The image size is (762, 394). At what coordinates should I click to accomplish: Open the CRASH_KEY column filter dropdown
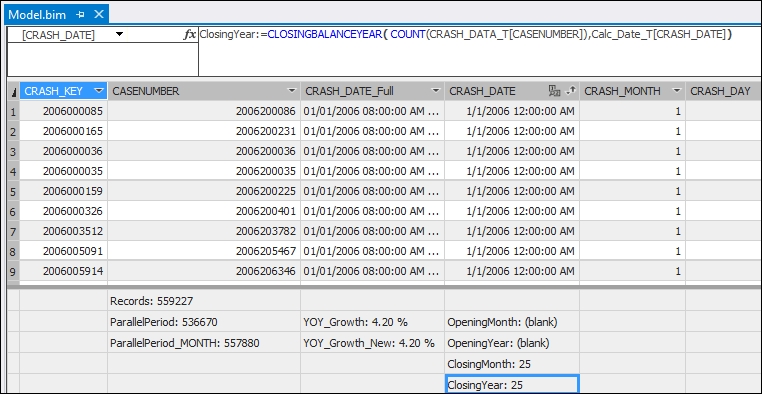pos(99,91)
